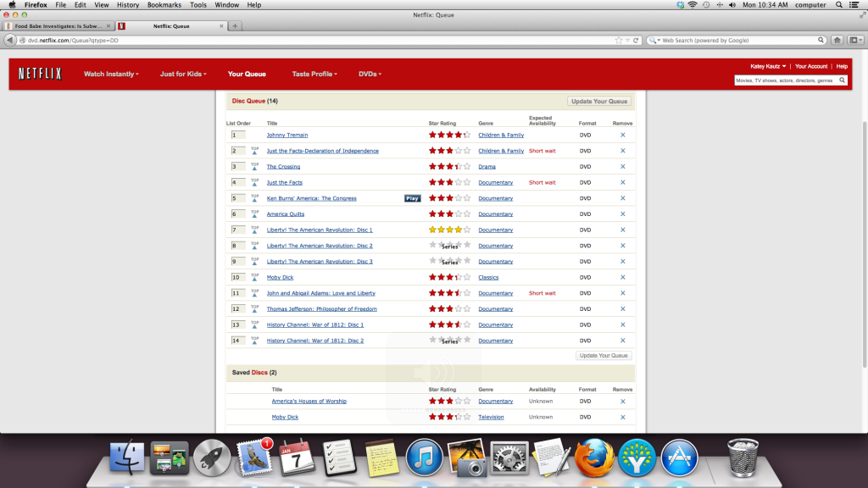868x488 pixels.
Task: Remove Moby Dick from Disc Queue row 10
Action: tap(623, 277)
